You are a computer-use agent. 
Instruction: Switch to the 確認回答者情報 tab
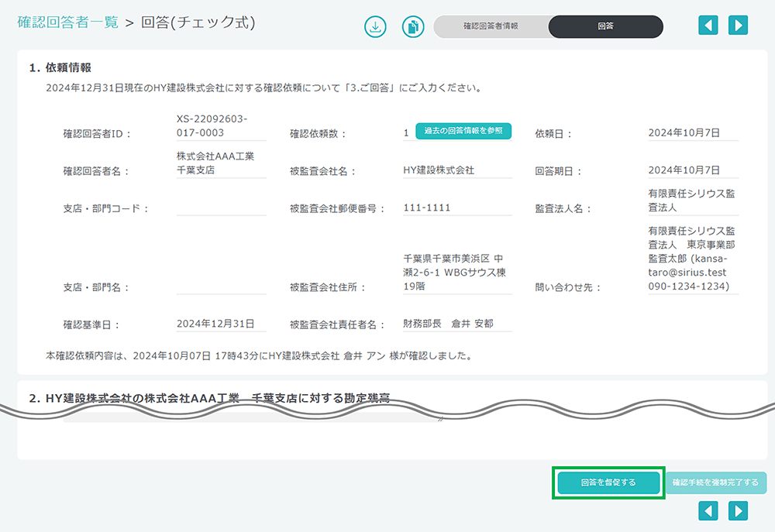tap(491, 26)
